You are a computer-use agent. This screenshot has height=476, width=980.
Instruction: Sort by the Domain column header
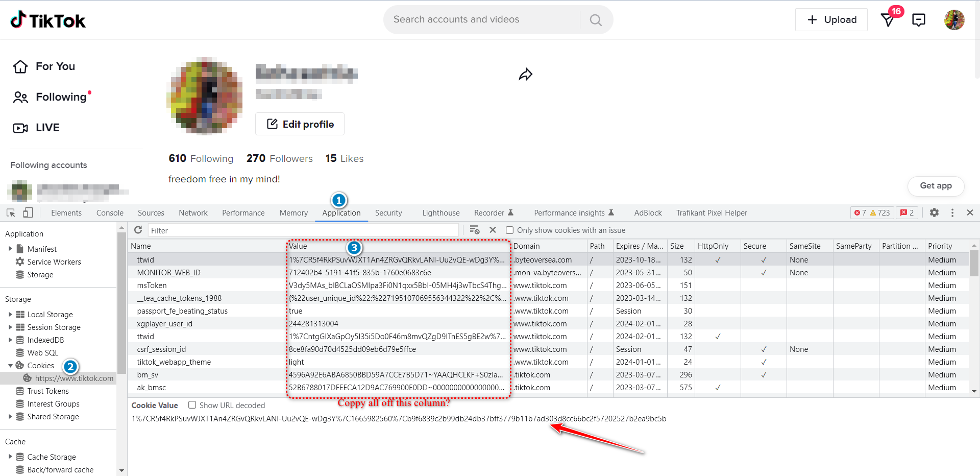click(549, 246)
